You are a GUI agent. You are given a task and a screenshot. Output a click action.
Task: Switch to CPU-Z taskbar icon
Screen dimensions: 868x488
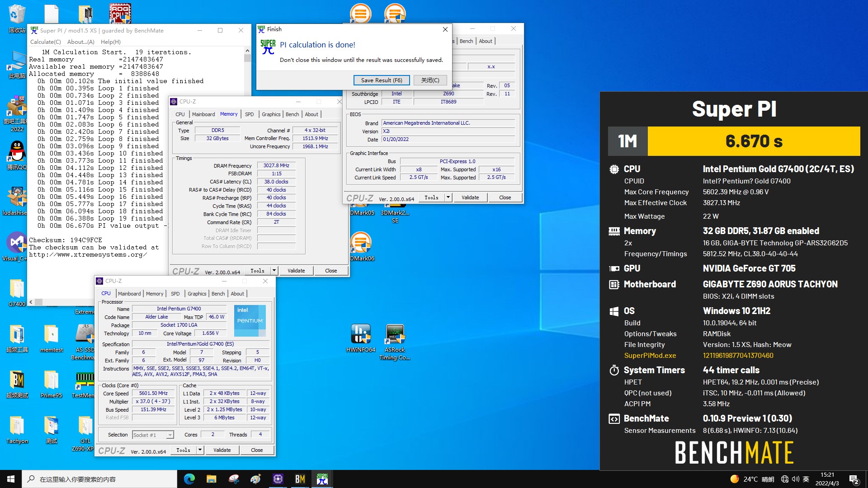[278, 479]
